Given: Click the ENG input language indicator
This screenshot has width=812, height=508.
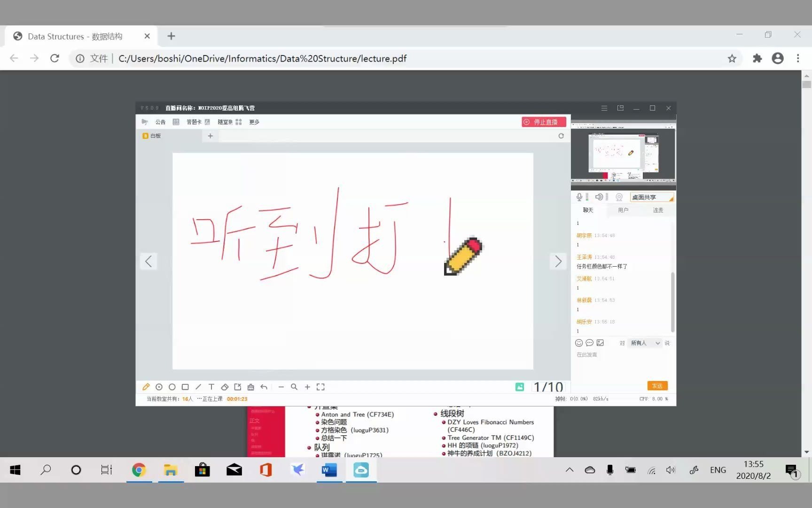Looking at the screenshot, I should click(x=718, y=470).
